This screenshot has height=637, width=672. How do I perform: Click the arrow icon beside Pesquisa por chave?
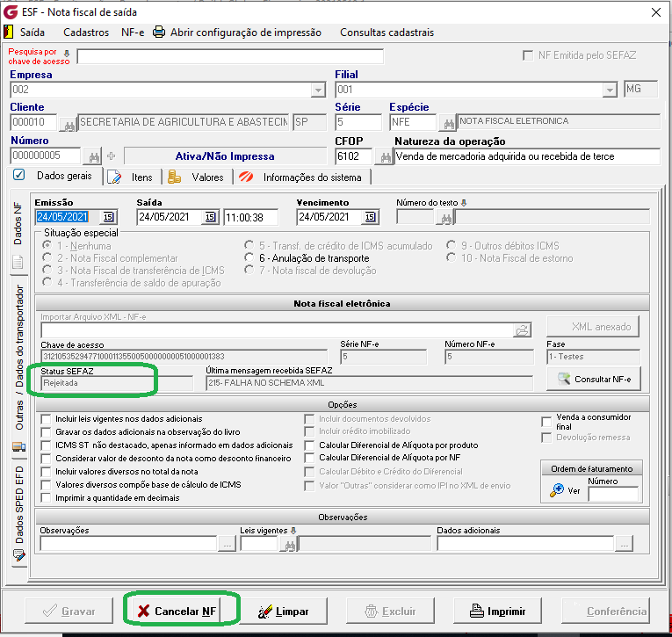[67, 53]
